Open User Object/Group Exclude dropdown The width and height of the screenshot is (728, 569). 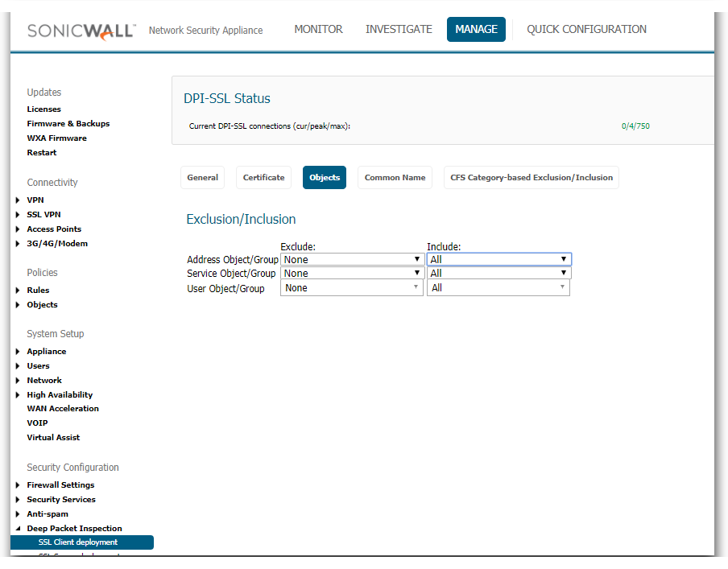pos(352,288)
